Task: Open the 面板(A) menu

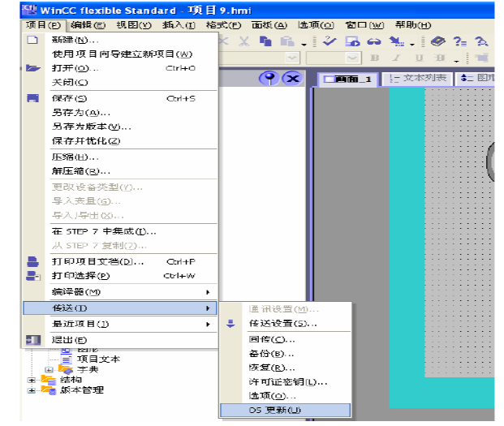Action: (x=269, y=24)
